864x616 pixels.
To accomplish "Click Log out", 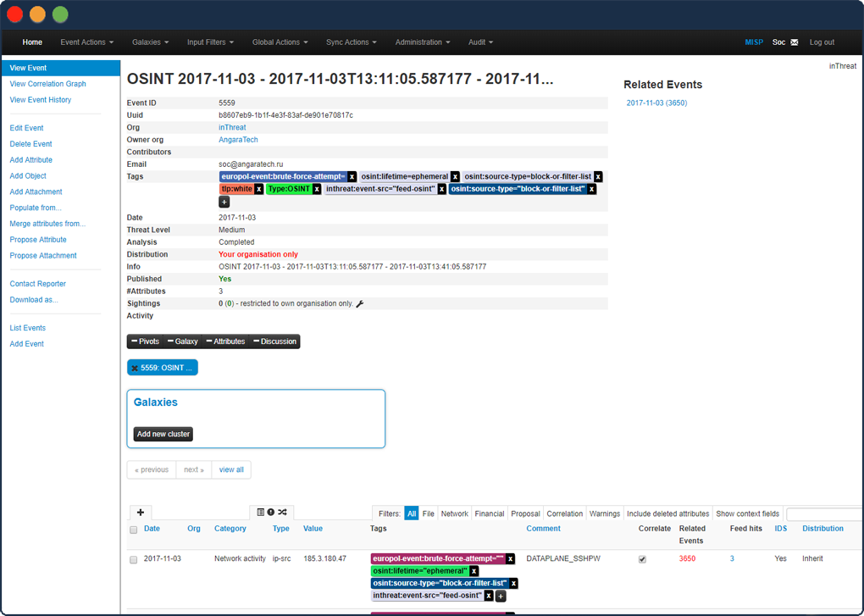I will pos(822,42).
